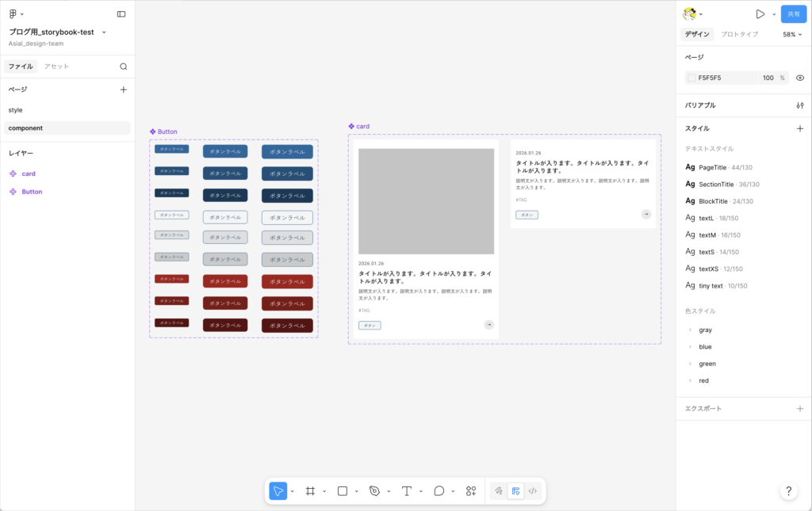Screen dimensions: 812x511
Task: Select the Pen tool
Action: tap(374, 491)
